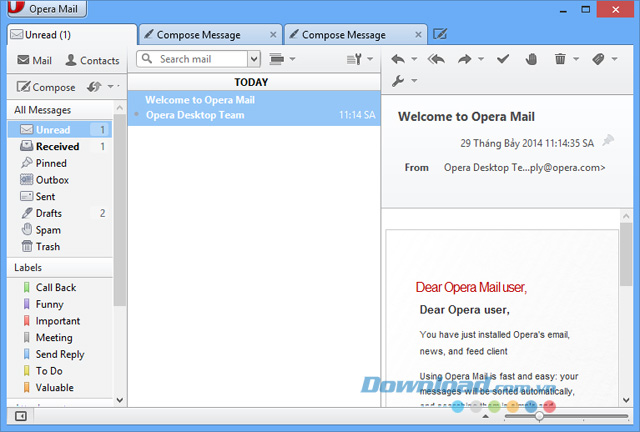Select the Unread folder

pos(60,129)
